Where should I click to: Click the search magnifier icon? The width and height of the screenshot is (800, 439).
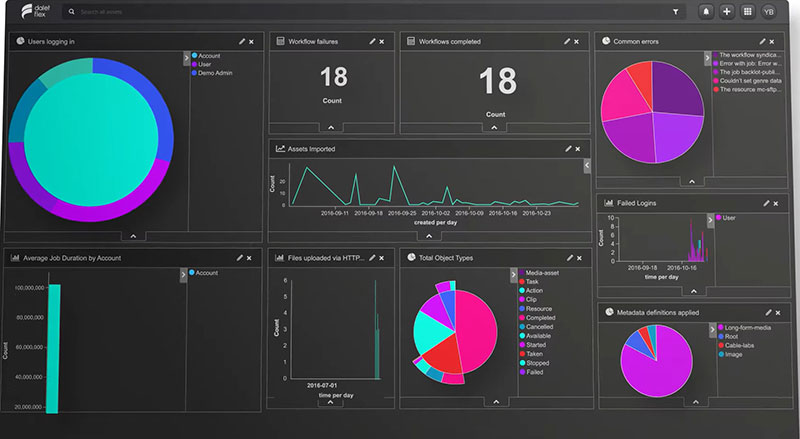(x=71, y=11)
